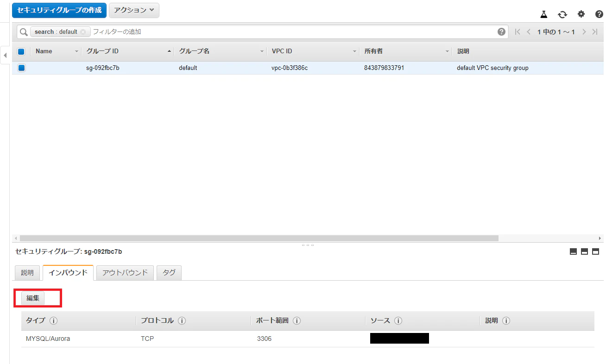Click the horizontal scrollbar of the table

[259, 238]
